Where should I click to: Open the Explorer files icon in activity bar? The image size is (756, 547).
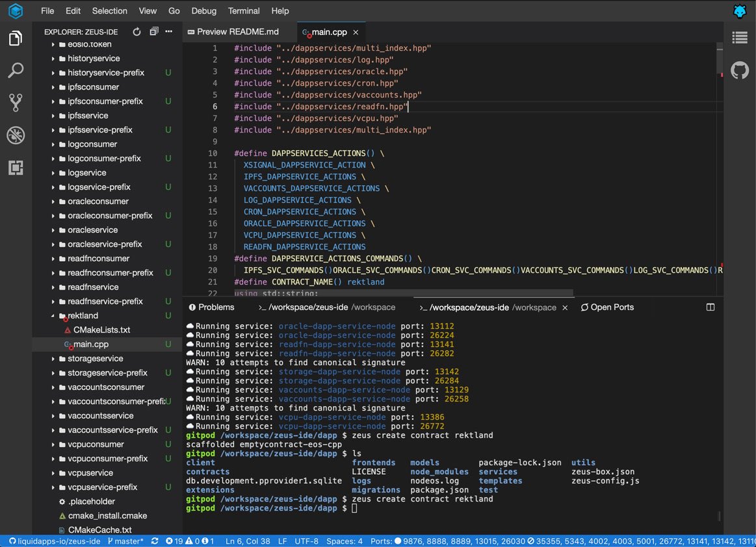coord(16,39)
